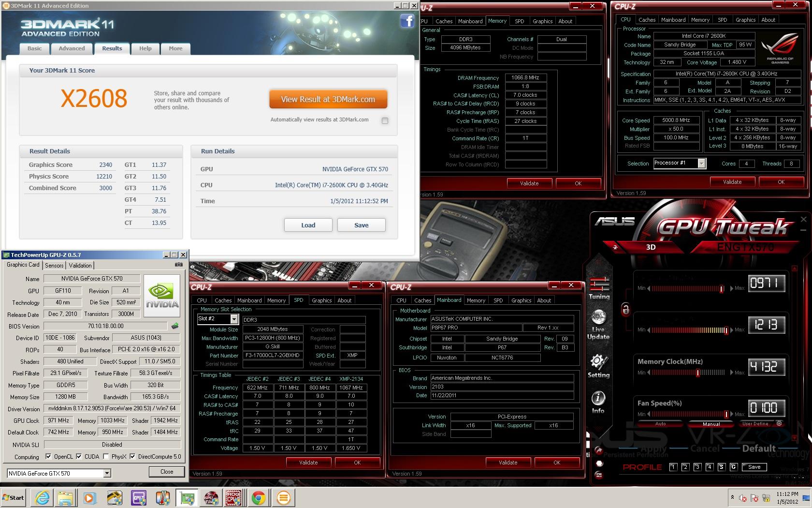This screenshot has height=508, width=812.
Task: Open Info section in GPU Tweak
Action: [x=598, y=403]
